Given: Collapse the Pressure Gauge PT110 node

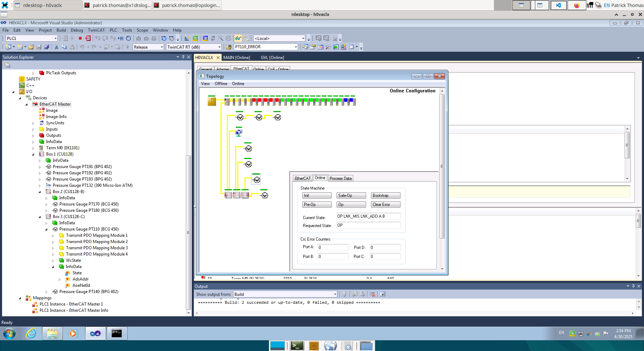Looking at the screenshot, I should pyautogui.click(x=47, y=229).
